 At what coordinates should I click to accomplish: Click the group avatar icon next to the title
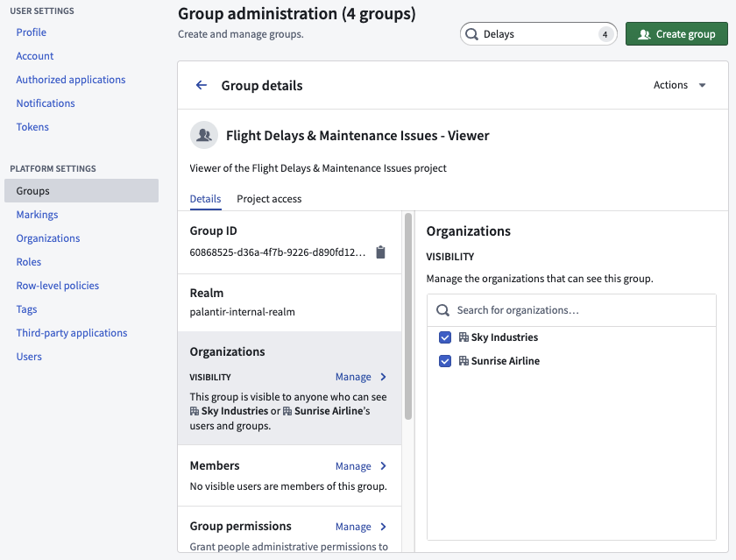tap(203, 135)
